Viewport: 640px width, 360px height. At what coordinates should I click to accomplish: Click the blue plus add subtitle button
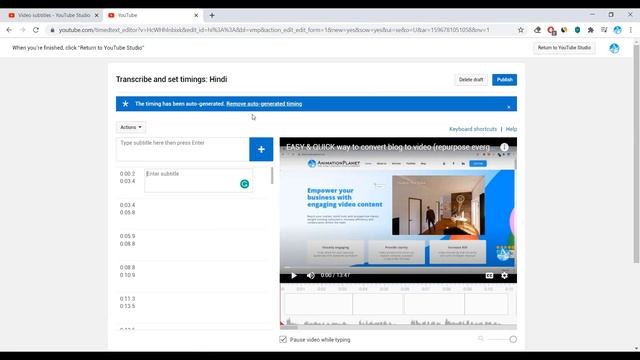click(261, 149)
